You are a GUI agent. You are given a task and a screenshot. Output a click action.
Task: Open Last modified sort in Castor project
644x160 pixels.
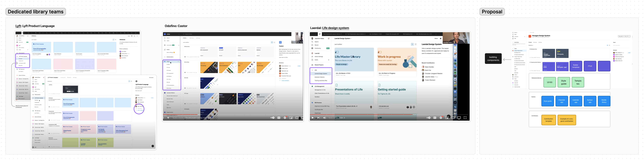pos(186,42)
